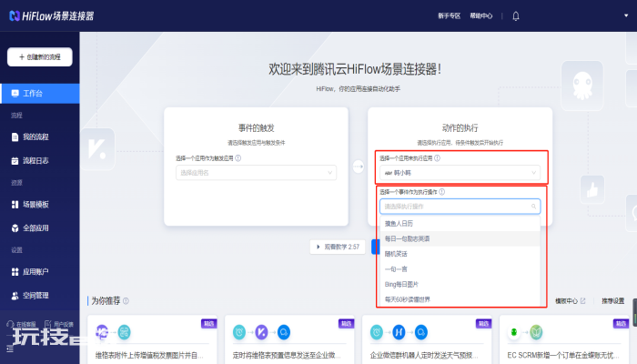The height and width of the screenshot is (364, 637).
Task: Click the 空间管理 user icon
Action: pyautogui.click(x=15, y=296)
